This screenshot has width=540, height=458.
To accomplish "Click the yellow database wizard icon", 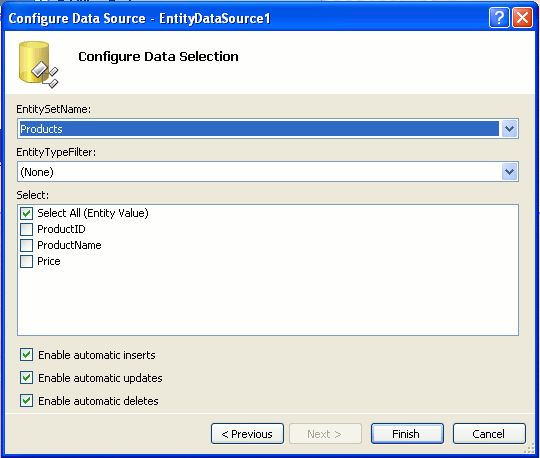I will pyautogui.click(x=38, y=64).
